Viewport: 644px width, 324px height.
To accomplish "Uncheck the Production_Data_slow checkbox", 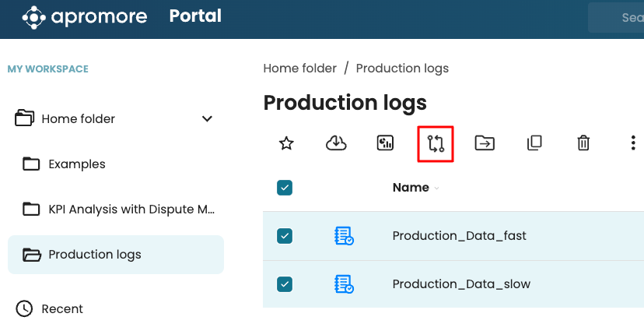I will (285, 284).
